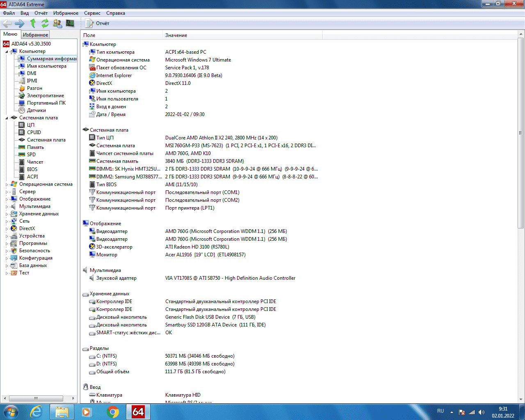Click the RU language indicator

tap(441, 411)
